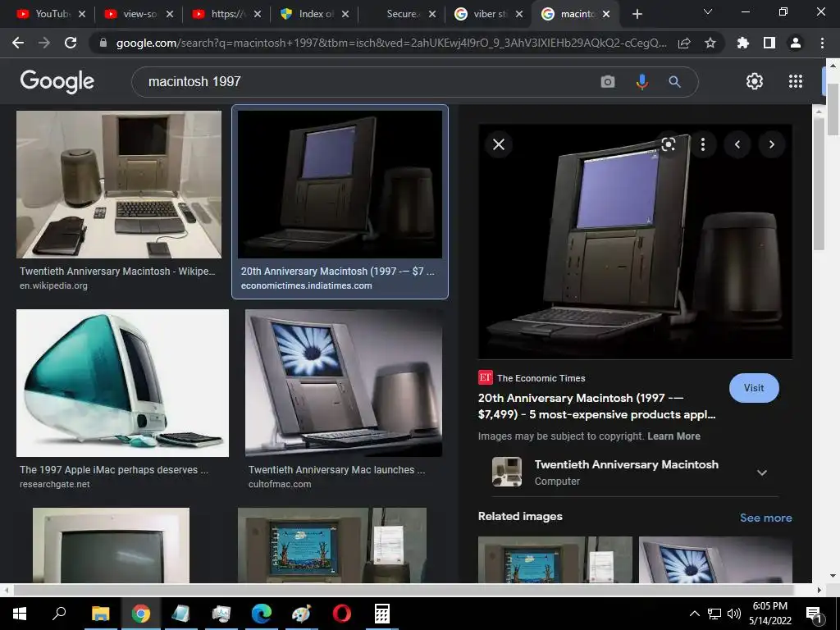Toggle the Chrome side panel icon
Viewport: 840px width, 630px height.
click(x=769, y=43)
